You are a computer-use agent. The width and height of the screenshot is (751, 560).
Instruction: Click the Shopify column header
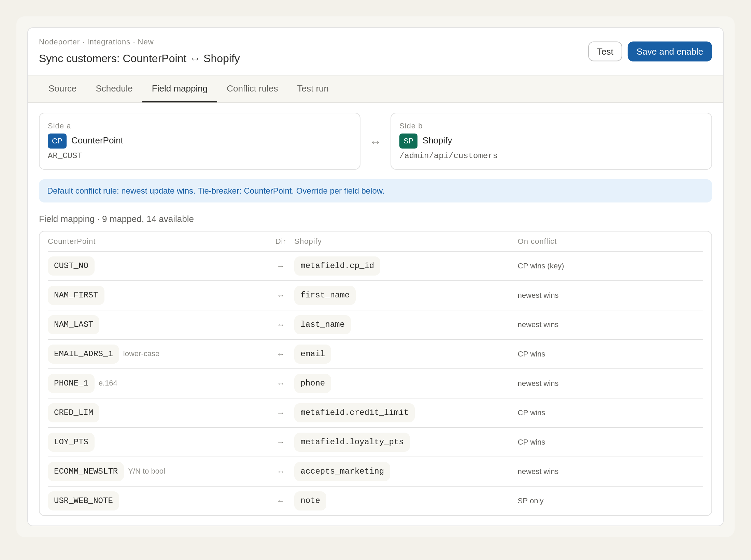point(308,241)
